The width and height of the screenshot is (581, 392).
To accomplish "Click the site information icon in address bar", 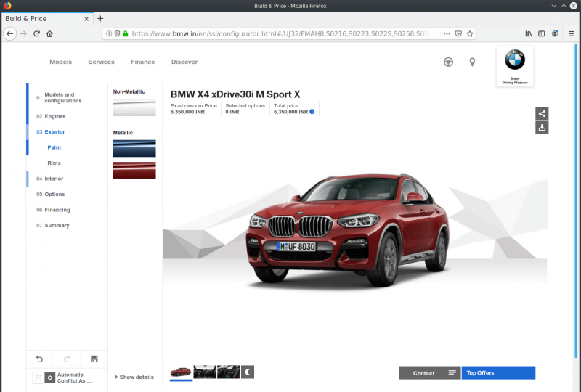I will 109,33.
